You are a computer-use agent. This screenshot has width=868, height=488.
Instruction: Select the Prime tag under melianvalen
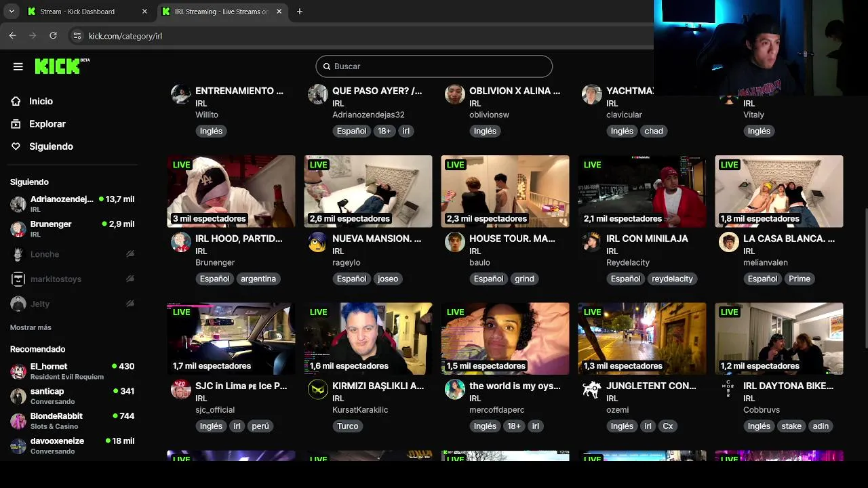point(800,279)
